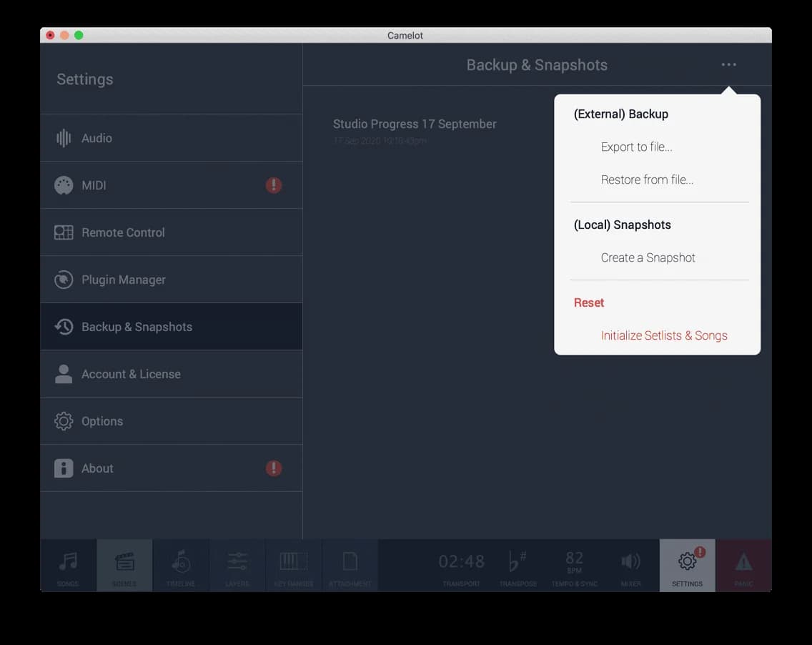Restore a backup from file

coord(647,179)
